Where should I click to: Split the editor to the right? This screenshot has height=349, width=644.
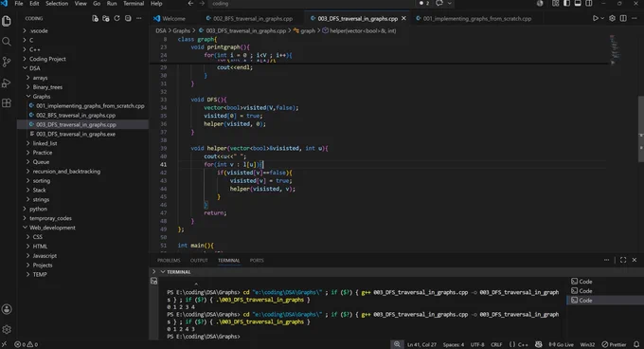click(x=623, y=19)
